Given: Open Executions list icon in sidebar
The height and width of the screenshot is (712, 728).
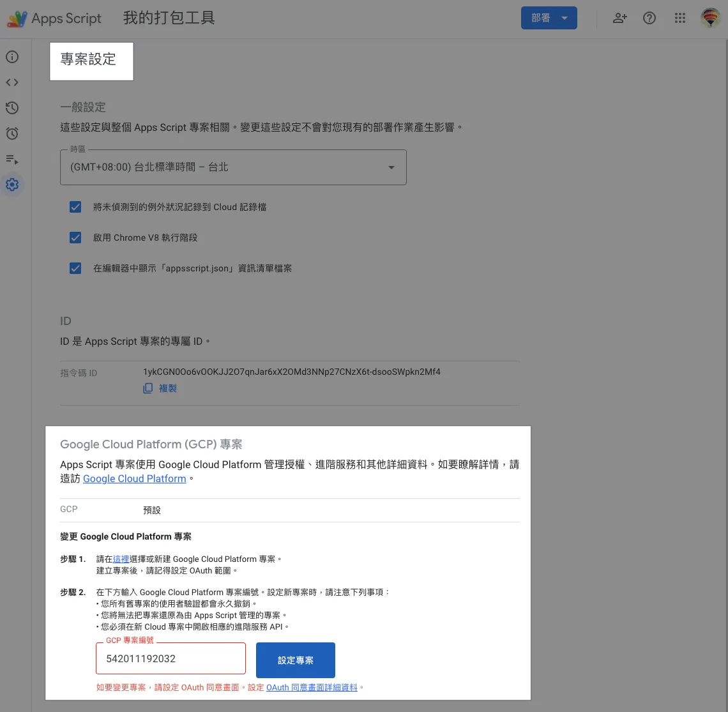Looking at the screenshot, I should coord(12,159).
